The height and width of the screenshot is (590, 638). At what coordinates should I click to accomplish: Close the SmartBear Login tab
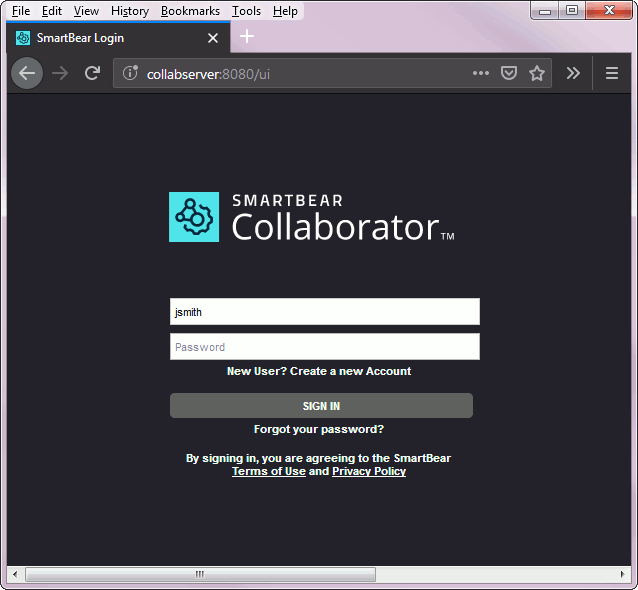coord(212,38)
